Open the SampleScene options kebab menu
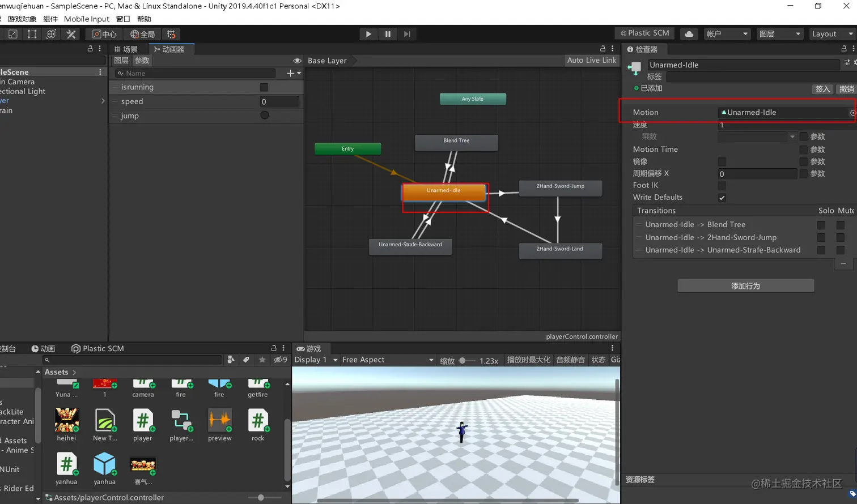857x504 pixels. coord(100,72)
